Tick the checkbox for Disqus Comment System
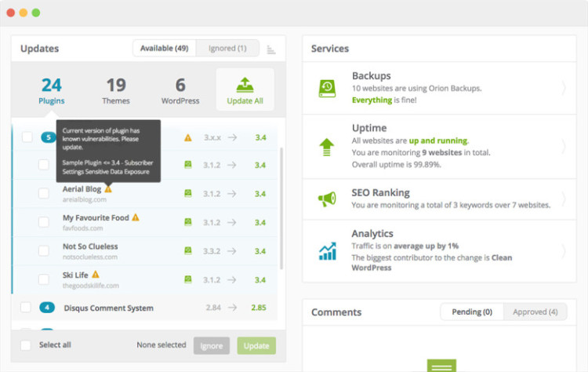Viewport: 588px width, 372px height. (26, 308)
